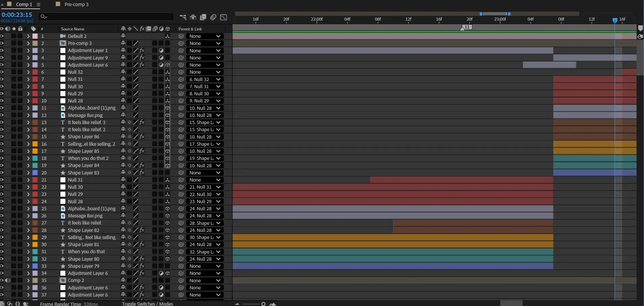Click the fx switch on Adjustment Layer 1
The height and width of the screenshot is (306, 644).
pos(142,50)
